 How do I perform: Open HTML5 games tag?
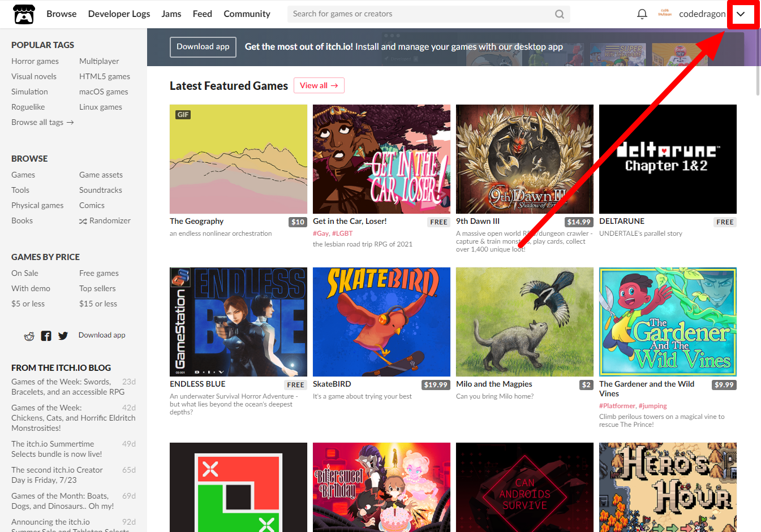point(105,76)
